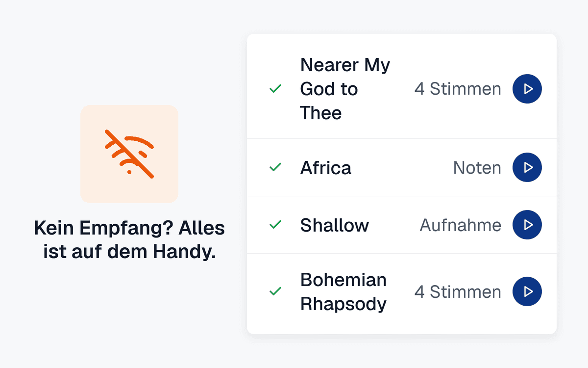The height and width of the screenshot is (368, 588).
Task: Click the Kein Empfang headline text
Action: click(x=129, y=240)
